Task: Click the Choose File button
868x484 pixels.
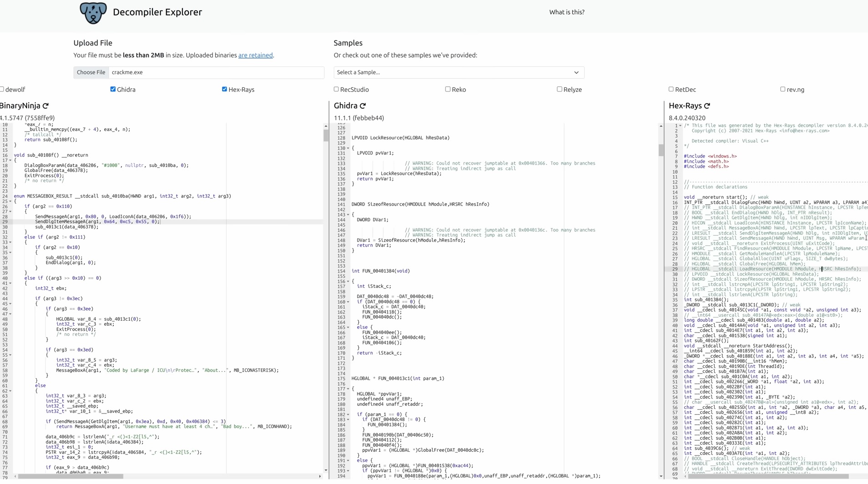Action: (x=91, y=72)
